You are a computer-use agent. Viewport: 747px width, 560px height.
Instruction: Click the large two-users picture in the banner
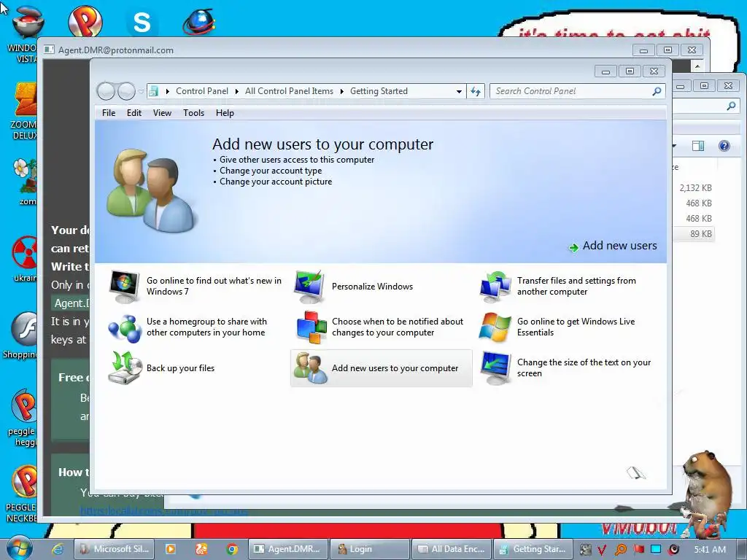coord(150,191)
